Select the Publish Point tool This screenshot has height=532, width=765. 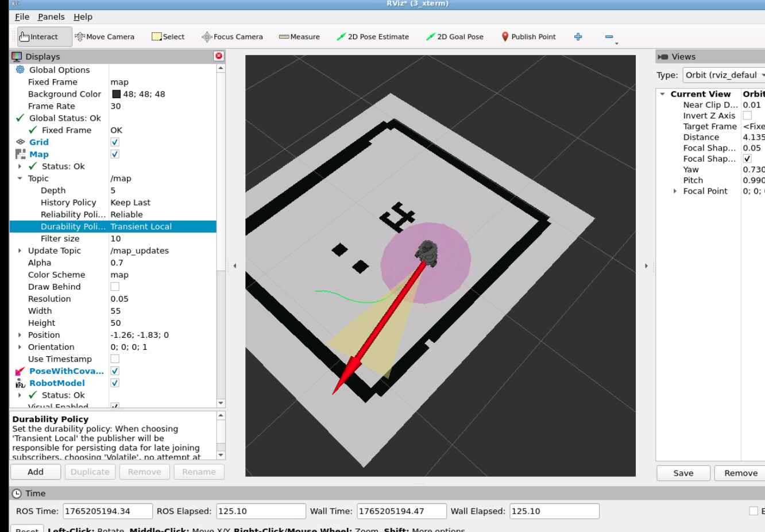click(x=528, y=37)
